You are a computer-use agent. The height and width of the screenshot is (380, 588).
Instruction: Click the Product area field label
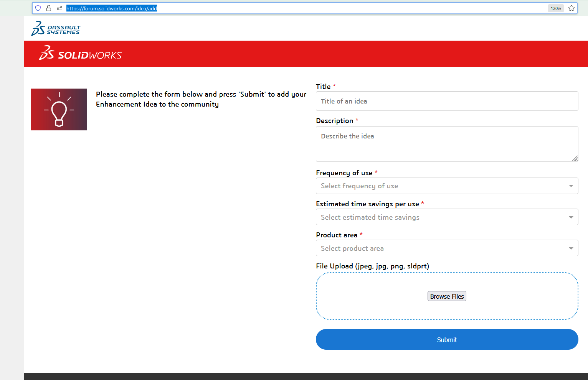coord(337,235)
